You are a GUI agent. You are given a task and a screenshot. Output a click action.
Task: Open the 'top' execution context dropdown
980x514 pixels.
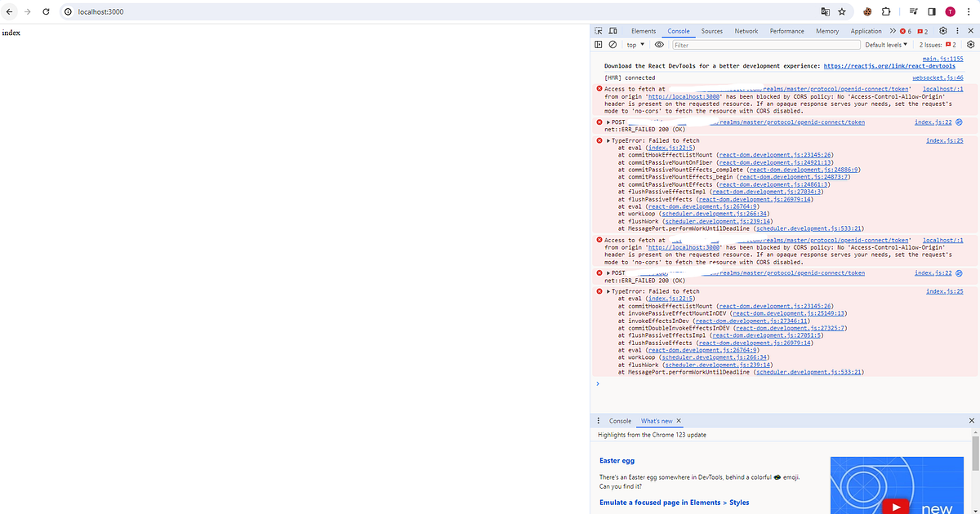tap(635, 44)
